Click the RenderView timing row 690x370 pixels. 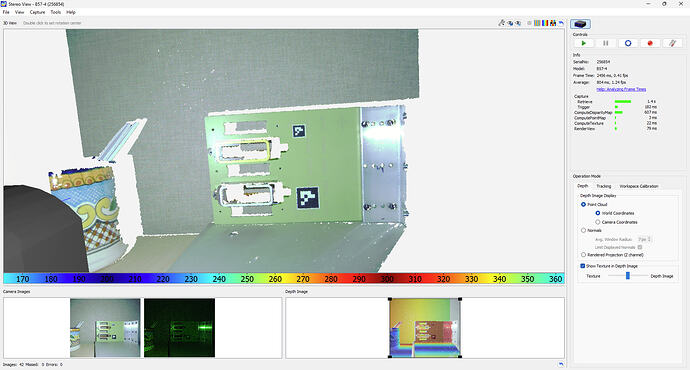(616, 128)
